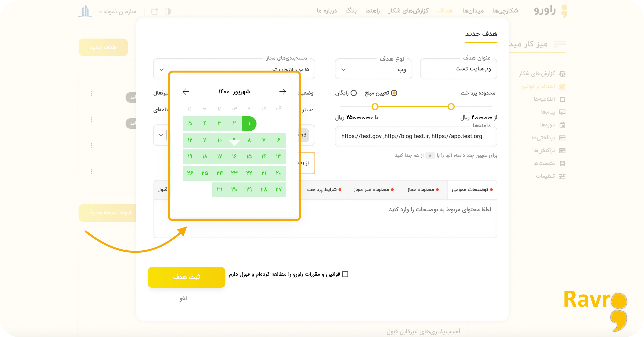Open the 'دسته‌بندی‌های مجاز' dropdown

coord(234,69)
